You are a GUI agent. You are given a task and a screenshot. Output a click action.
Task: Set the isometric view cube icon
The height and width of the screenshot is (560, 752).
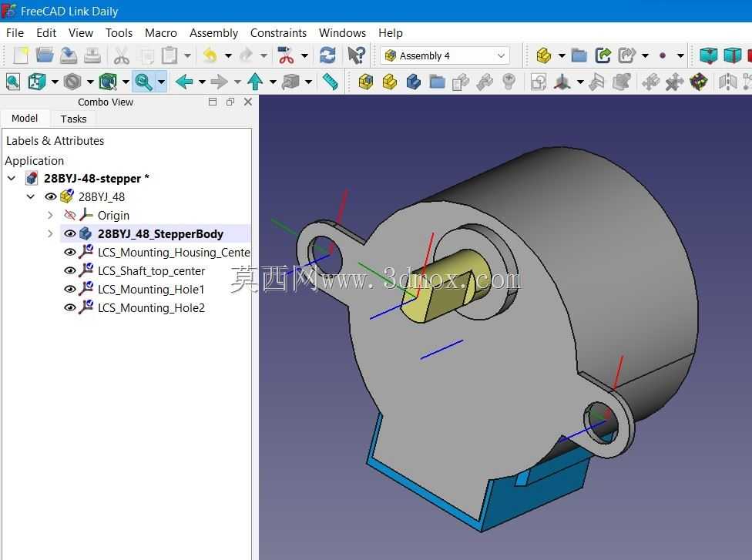(x=37, y=82)
